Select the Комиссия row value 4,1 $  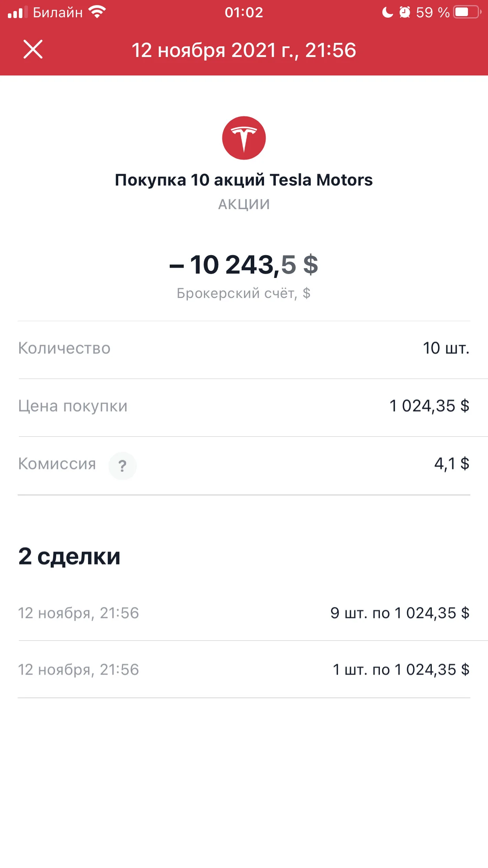[x=452, y=464]
